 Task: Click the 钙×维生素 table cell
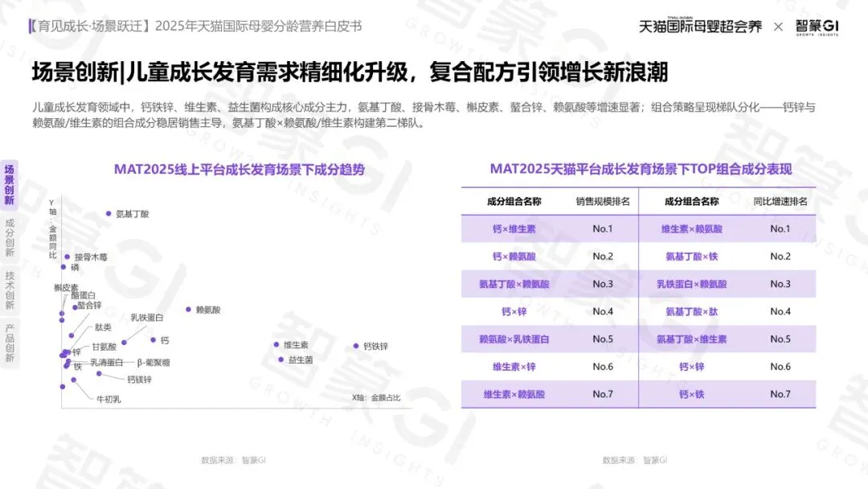[514, 228]
